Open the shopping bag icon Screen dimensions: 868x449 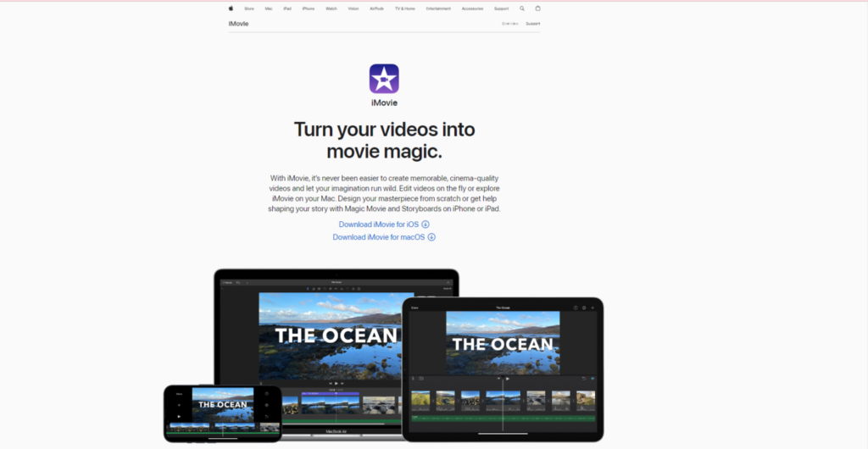(x=537, y=8)
